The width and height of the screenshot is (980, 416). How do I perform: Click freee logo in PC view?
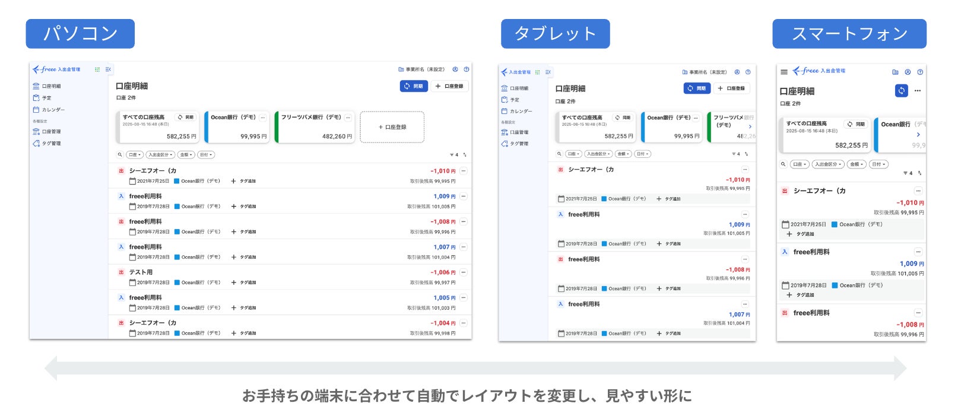click(x=56, y=69)
